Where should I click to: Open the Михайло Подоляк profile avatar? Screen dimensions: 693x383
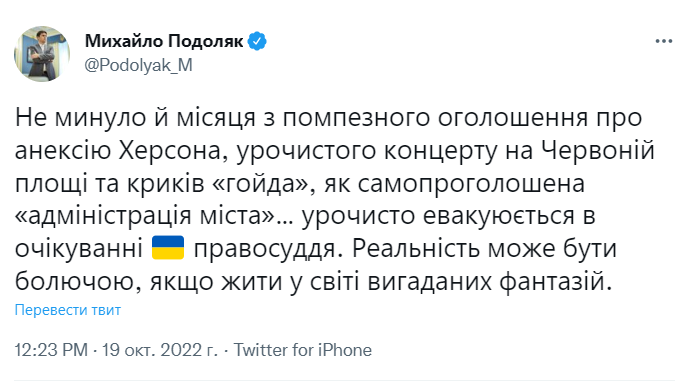point(42,54)
